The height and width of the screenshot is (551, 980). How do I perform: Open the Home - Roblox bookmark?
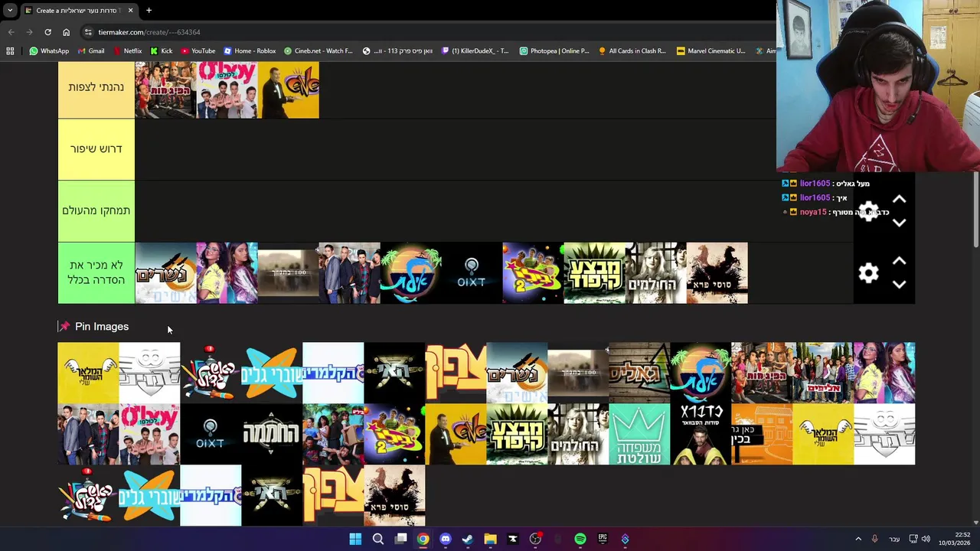[250, 51]
